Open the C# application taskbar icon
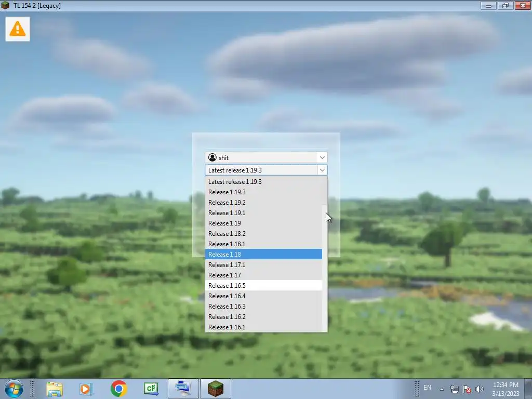The height and width of the screenshot is (399, 532). point(151,389)
